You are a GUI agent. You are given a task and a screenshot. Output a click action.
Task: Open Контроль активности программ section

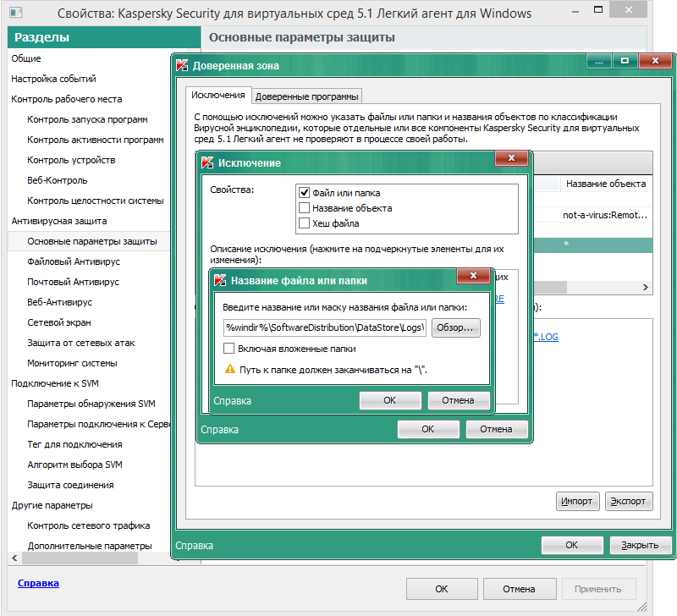tap(96, 140)
